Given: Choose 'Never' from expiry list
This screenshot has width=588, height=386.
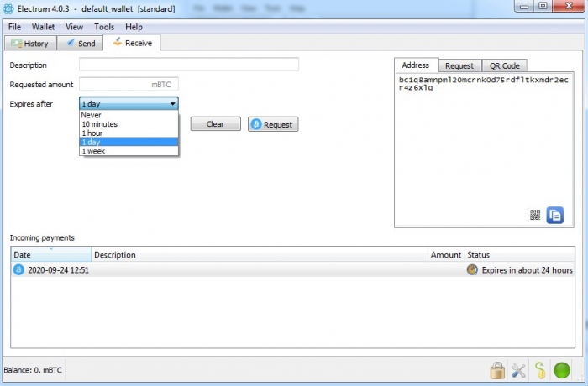Looking at the screenshot, I should (x=129, y=115).
